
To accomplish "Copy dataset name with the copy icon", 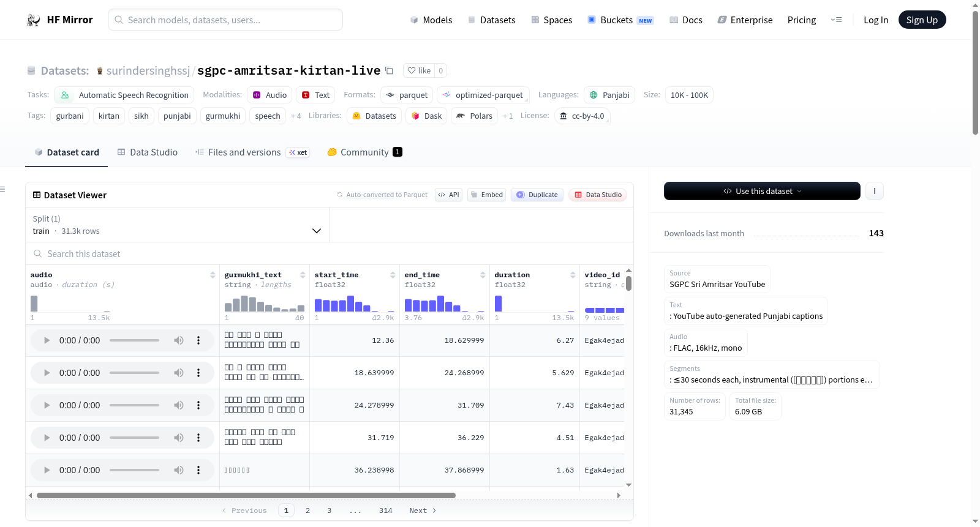I will (389, 70).
